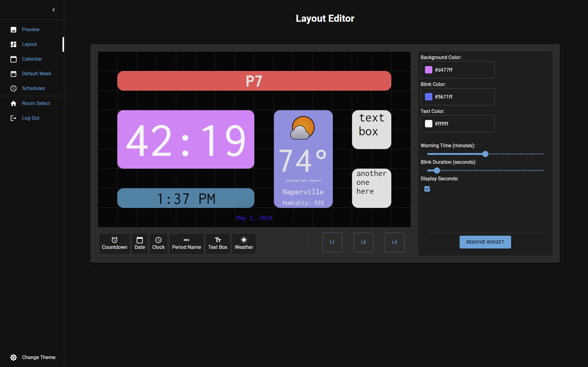The width and height of the screenshot is (588, 367).
Task: Click the Change Theme gear icon
Action: click(13, 357)
